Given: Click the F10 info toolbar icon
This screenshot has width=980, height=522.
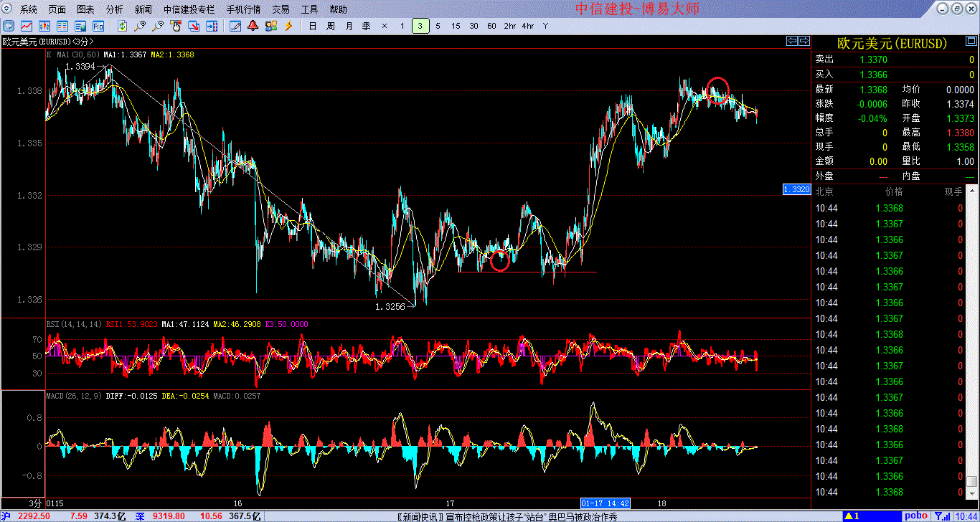Looking at the screenshot, I should (x=98, y=26).
